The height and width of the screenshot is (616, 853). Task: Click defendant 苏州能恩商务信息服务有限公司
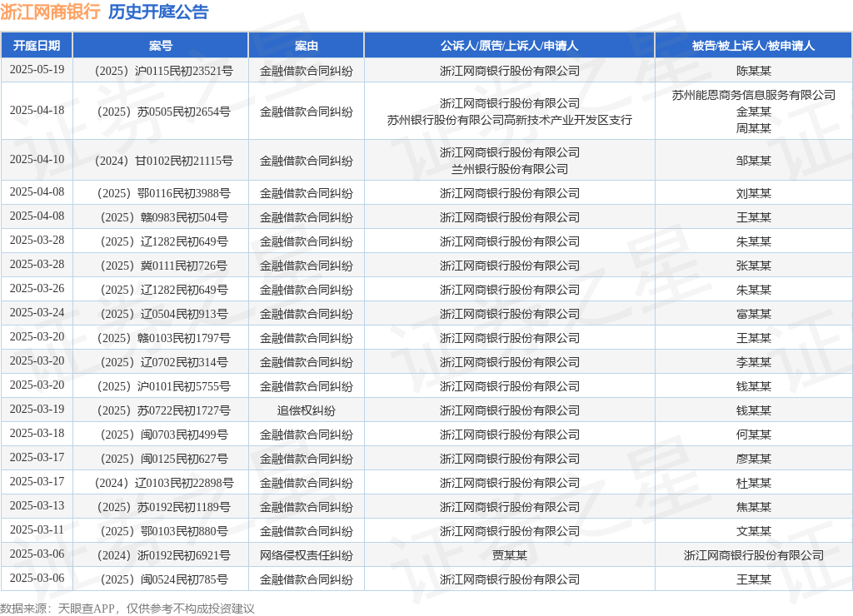[x=753, y=95]
